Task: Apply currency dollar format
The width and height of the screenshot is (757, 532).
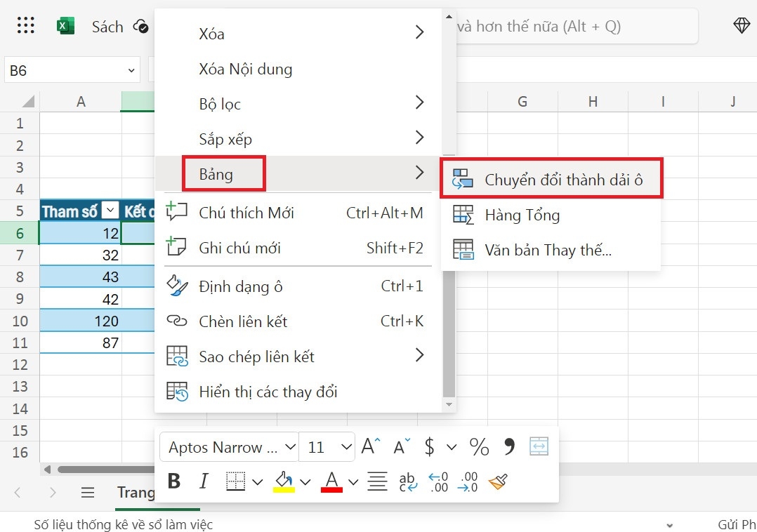Action: click(429, 446)
